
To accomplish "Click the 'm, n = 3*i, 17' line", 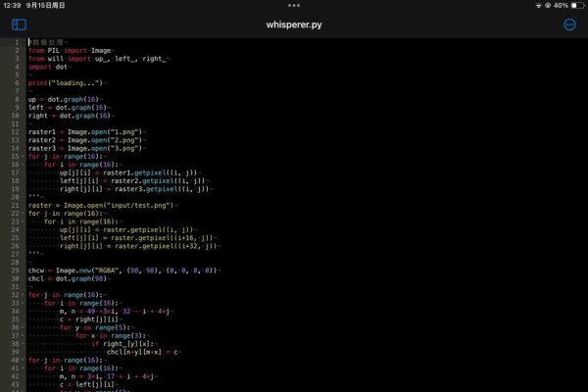I will 109,376.
